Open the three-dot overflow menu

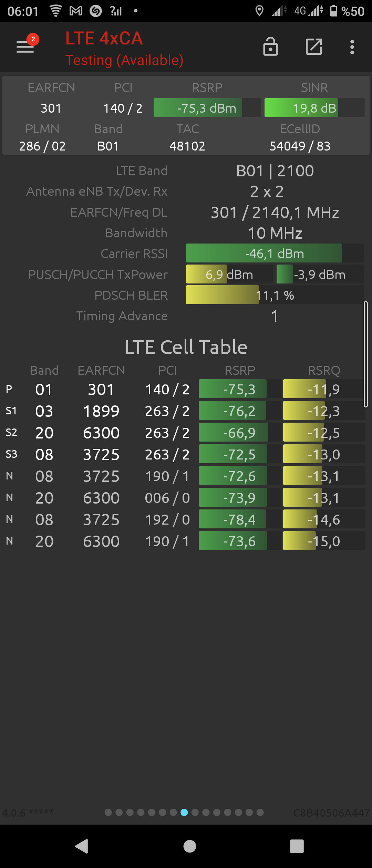click(352, 47)
